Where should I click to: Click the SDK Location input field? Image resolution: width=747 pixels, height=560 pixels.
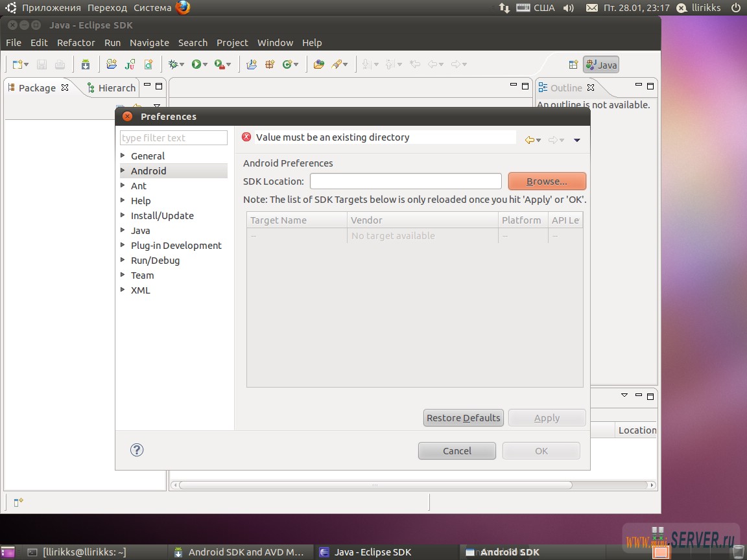tap(405, 181)
